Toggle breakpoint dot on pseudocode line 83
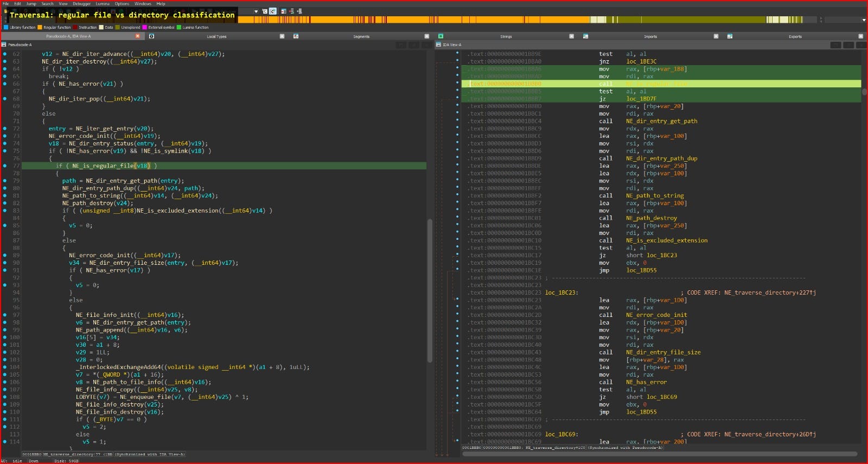Viewport: 868px width, 464px height. 5,211
